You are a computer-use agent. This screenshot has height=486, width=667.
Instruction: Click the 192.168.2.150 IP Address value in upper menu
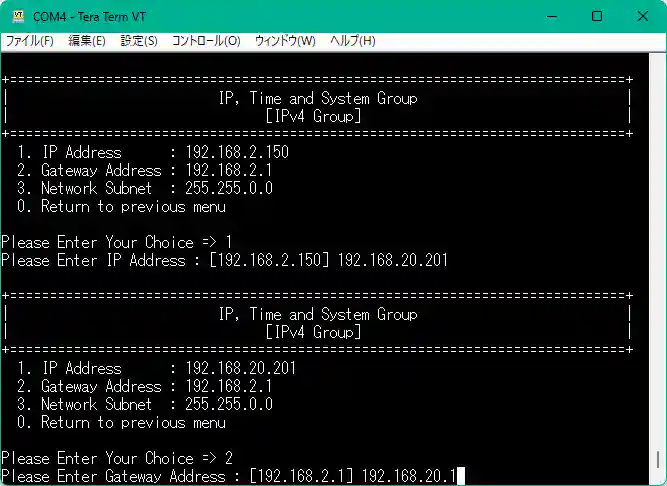(237, 152)
